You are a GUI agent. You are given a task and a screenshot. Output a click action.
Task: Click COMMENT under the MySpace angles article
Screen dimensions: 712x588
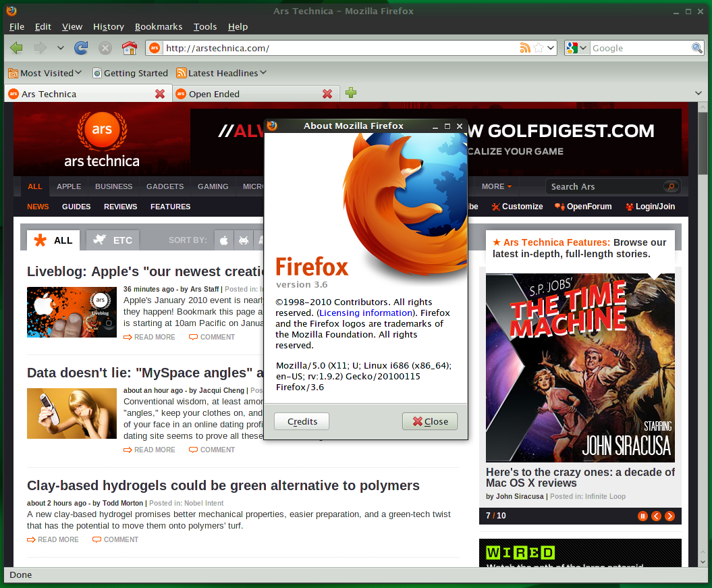pos(212,450)
